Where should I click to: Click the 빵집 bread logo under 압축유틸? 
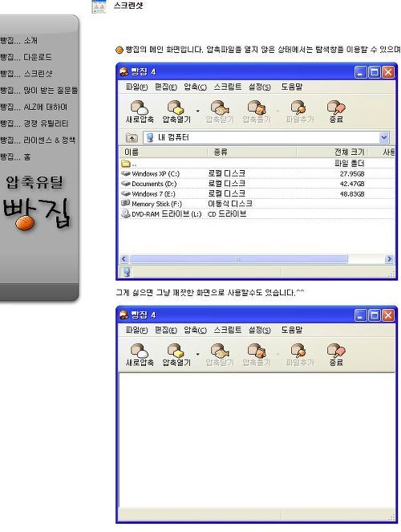(36, 213)
